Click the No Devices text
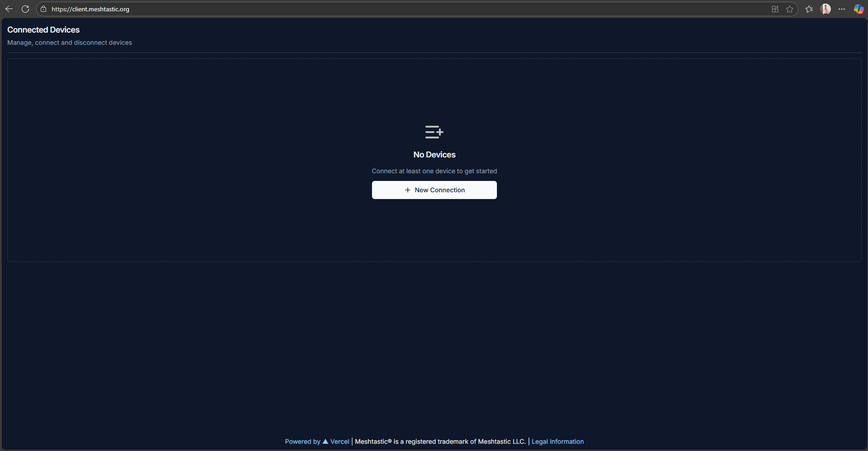 tap(434, 155)
